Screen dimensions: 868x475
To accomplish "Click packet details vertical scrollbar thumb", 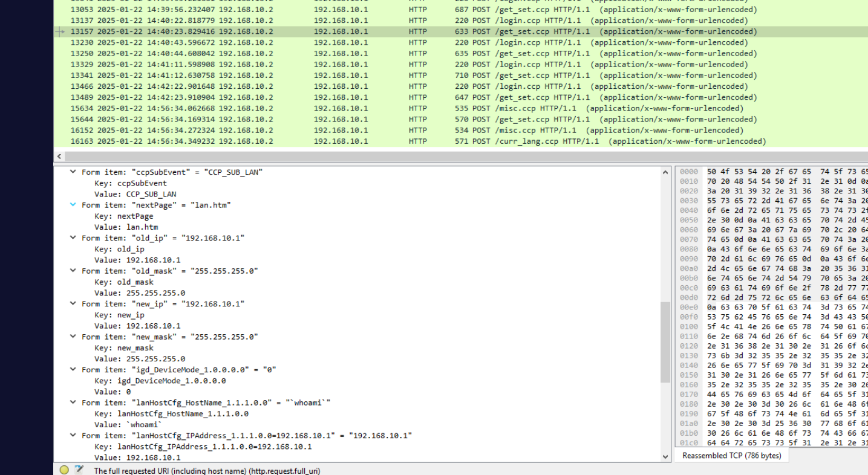I will [665, 341].
